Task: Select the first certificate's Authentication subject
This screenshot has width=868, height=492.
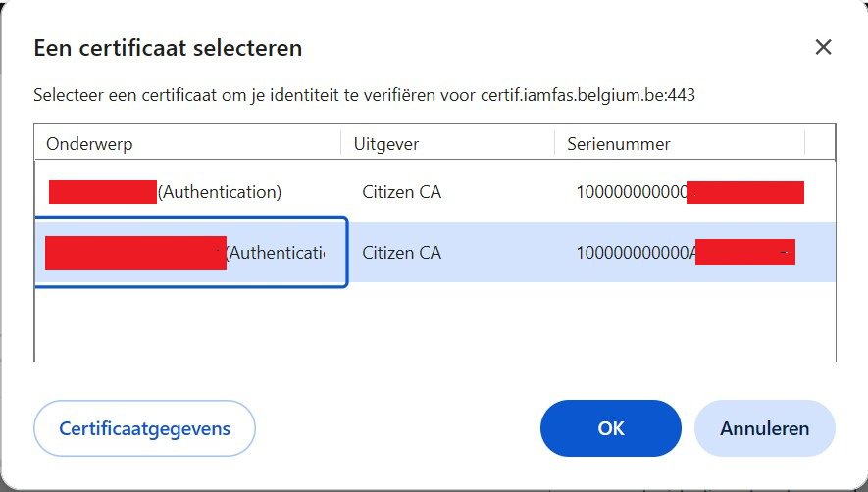Action: pos(219,192)
